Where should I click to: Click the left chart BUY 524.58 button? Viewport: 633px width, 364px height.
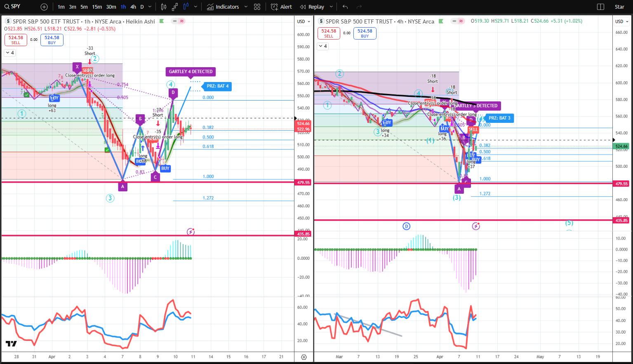point(52,40)
